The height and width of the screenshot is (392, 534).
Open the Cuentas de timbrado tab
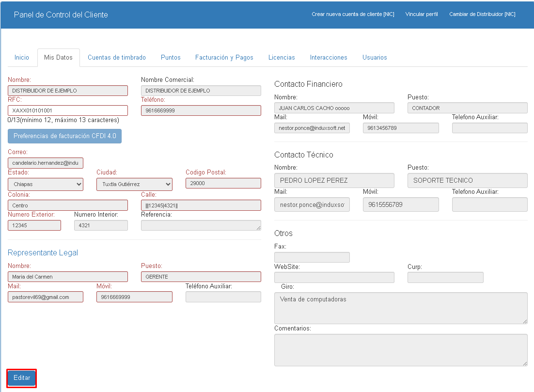[117, 57]
